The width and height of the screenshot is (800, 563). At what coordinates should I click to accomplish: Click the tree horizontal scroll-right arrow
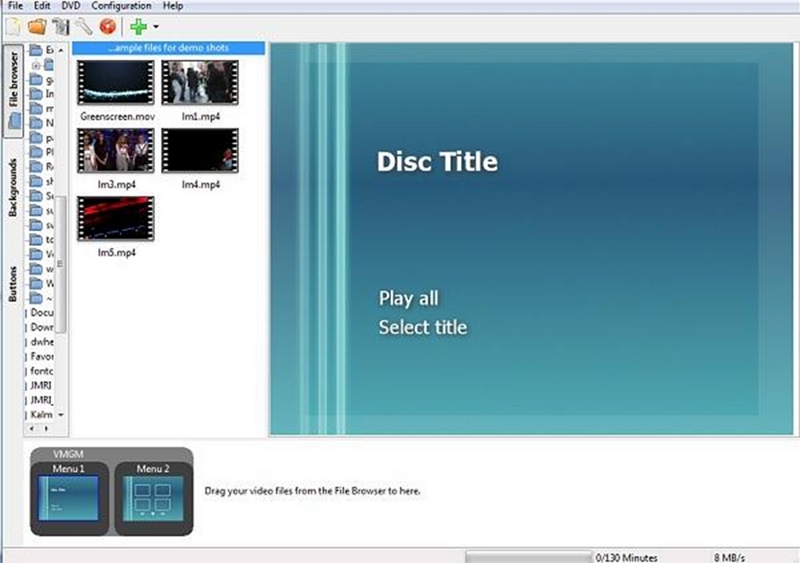(x=46, y=429)
